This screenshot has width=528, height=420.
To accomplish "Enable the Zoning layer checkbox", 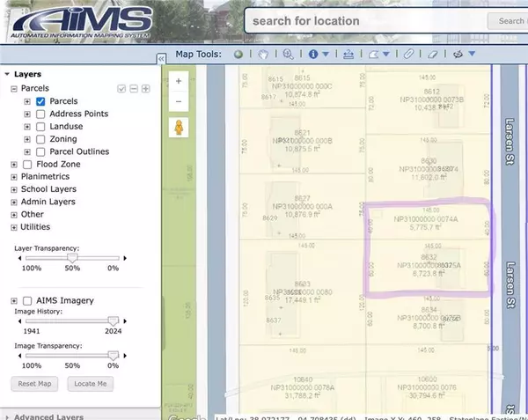I will coord(40,139).
